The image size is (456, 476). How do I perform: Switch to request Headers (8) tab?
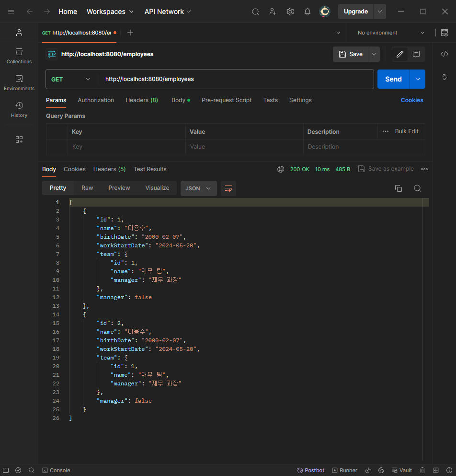click(142, 100)
